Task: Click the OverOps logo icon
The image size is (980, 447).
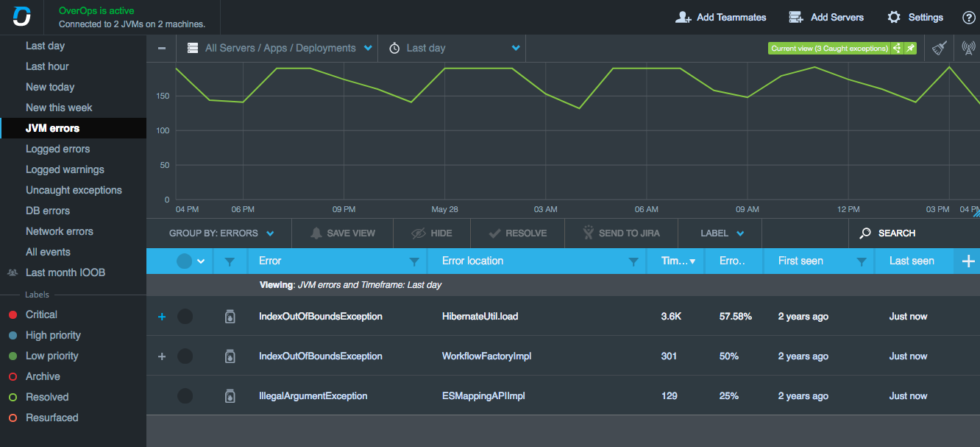Action: coord(22,16)
